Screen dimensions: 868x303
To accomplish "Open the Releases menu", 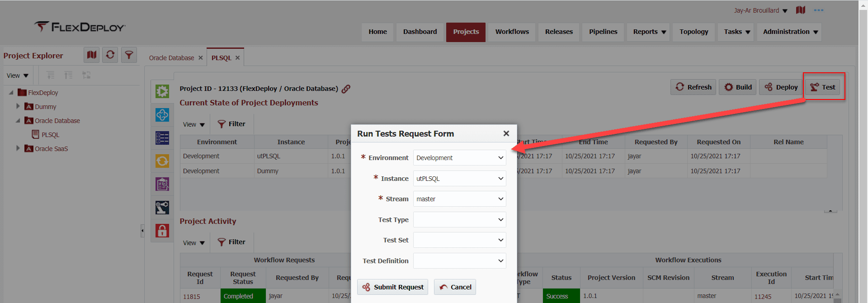I will tap(559, 32).
